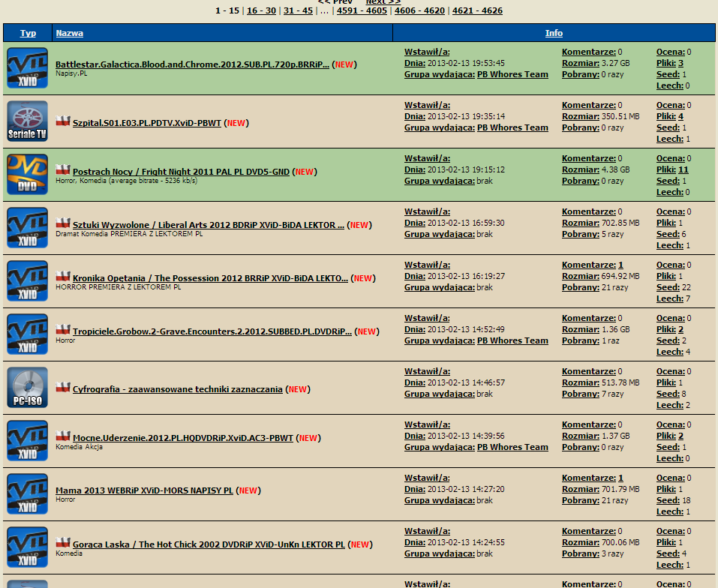Viewport: 718px width, 588px height.
Task: Click the subtitle 'HORROR PREMIERA Z LEKTOREM PL'
Action: (x=118, y=287)
